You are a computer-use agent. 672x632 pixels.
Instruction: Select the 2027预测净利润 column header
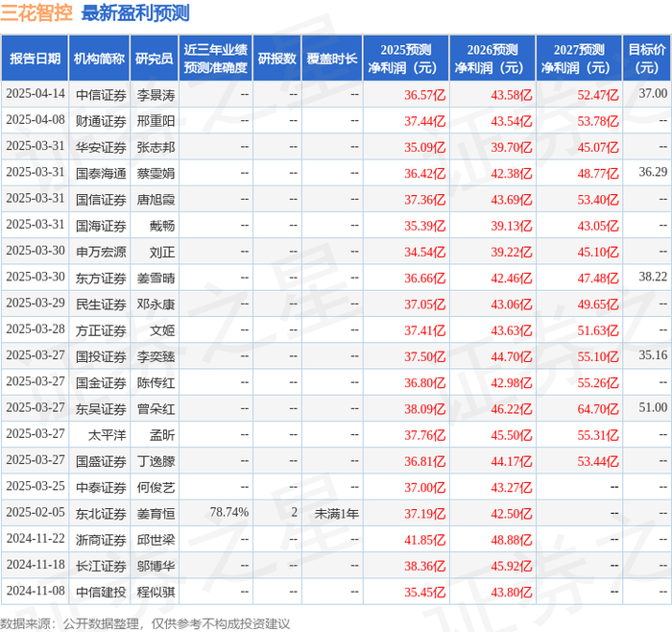pyautogui.click(x=579, y=59)
